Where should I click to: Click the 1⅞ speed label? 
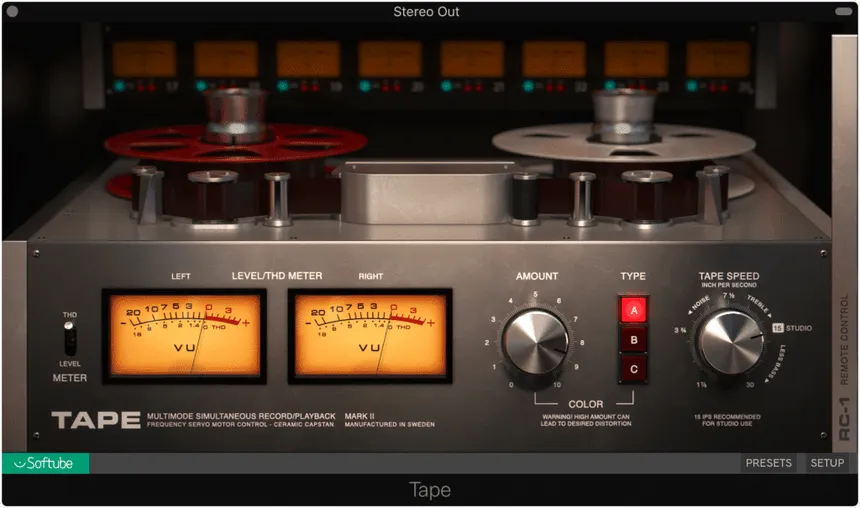701,385
